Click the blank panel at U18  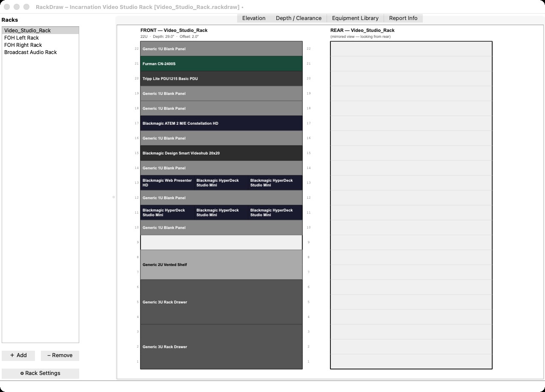click(221, 109)
